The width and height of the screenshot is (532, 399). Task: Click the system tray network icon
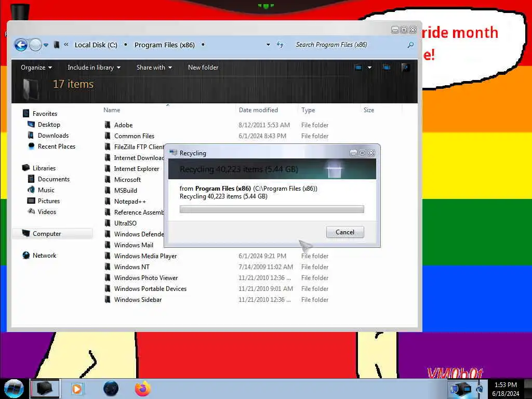460,389
